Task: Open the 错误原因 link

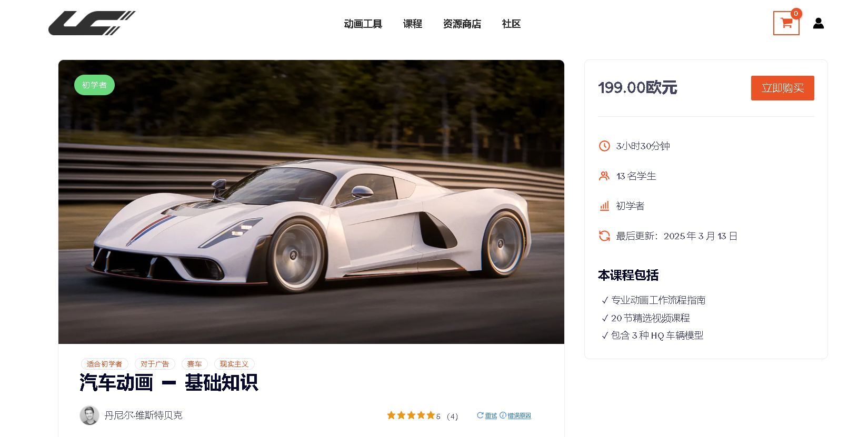Action: [x=515, y=415]
